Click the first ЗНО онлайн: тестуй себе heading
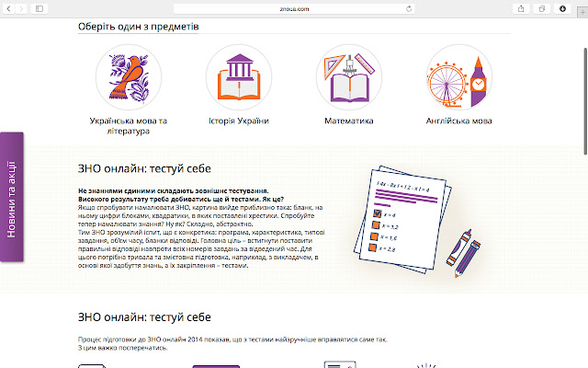 point(144,168)
